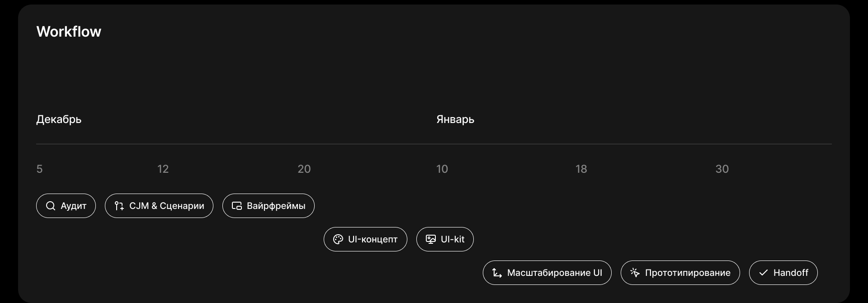Click the Январь month label
Viewport: 868px width, 303px height.
pos(455,119)
